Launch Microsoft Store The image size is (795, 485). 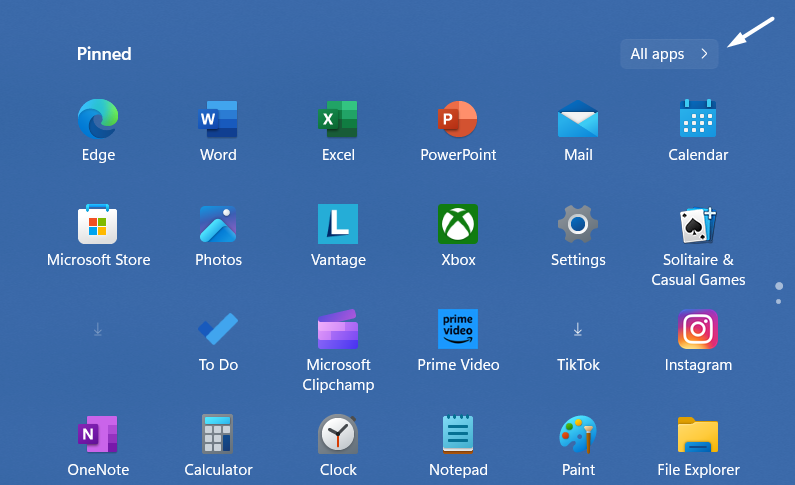[98, 225]
